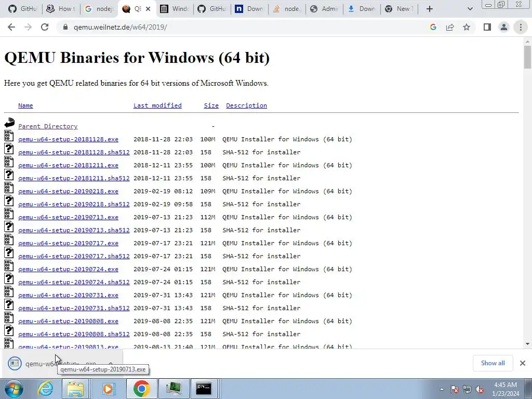Screen dimensions: 532x399
Task: Sort listing by Last modified
Action: click(x=157, y=105)
